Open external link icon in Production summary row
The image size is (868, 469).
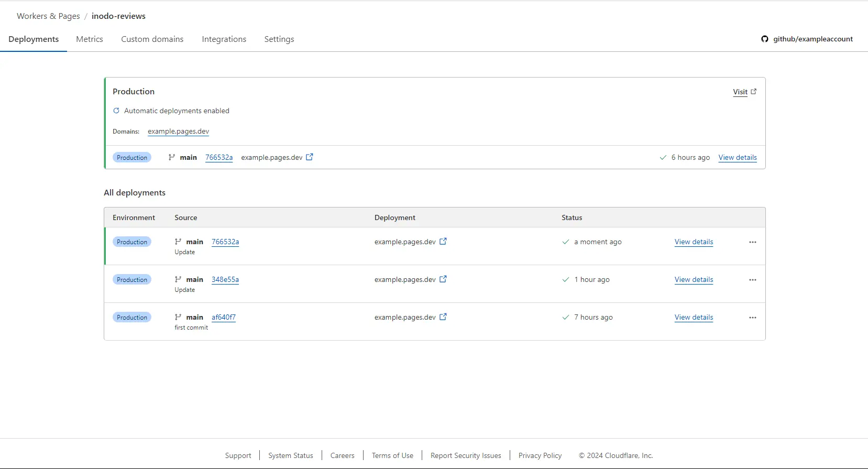point(310,157)
